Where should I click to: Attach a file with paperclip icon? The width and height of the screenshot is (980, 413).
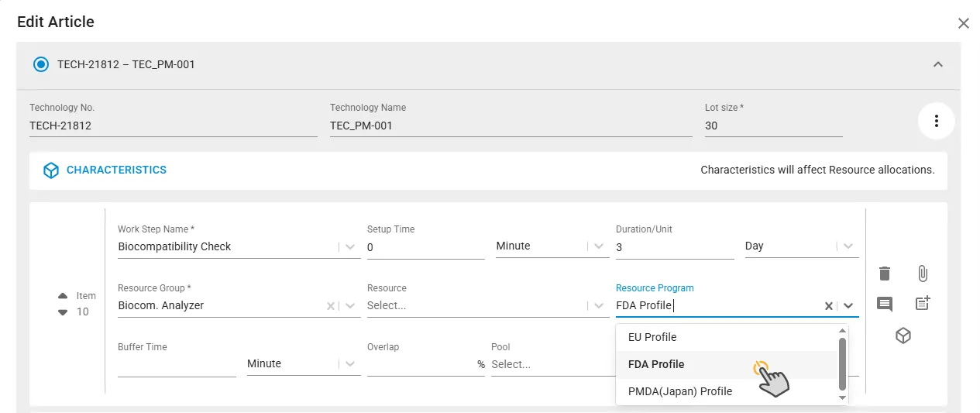pyautogui.click(x=922, y=274)
